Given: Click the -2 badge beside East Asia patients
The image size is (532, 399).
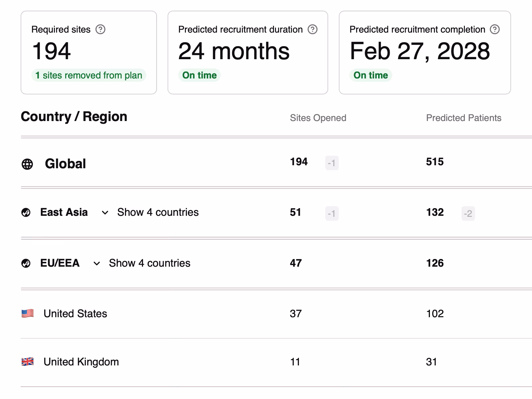Looking at the screenshot, I should [x=468, y=214].
